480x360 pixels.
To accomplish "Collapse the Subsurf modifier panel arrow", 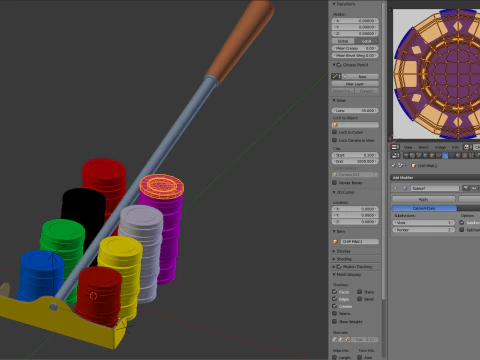I will pyautogui.click(x=395, y=188).
